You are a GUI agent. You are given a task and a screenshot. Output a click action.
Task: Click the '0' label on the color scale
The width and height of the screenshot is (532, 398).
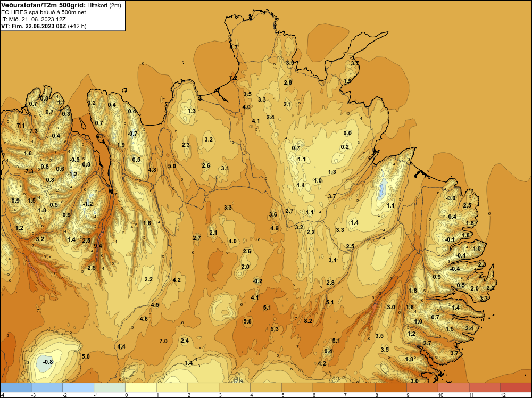coord(127,395)
